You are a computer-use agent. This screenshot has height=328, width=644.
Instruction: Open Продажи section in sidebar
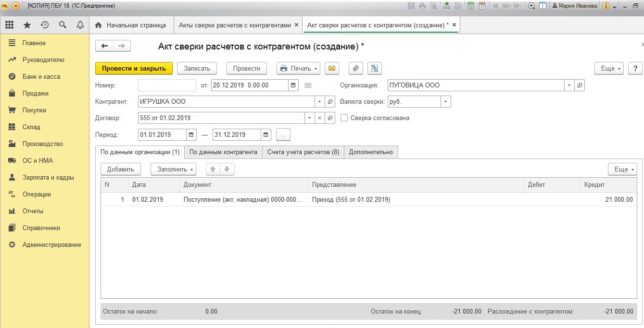pos(35,94)
